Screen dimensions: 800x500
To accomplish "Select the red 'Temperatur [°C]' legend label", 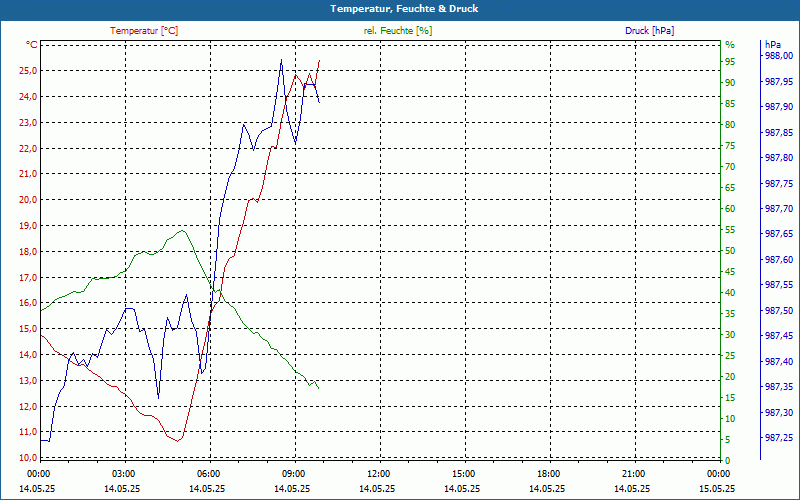I will coord(144,31).
